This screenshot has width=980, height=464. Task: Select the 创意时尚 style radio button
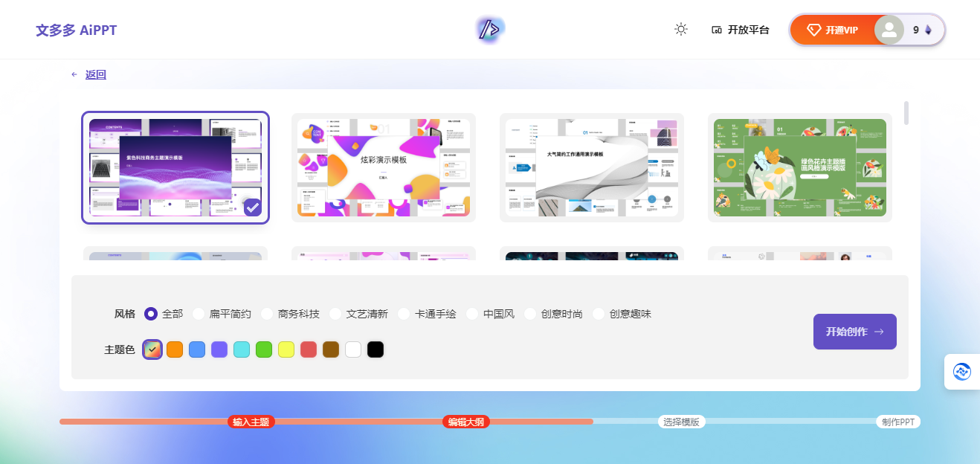click(530, 314)
